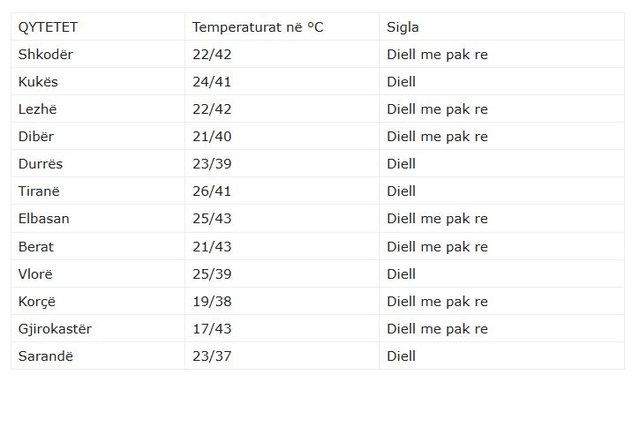Viewport: 640px width, 427px height.
Task: Select the Elbasan city cell
Action: [44, 219]
